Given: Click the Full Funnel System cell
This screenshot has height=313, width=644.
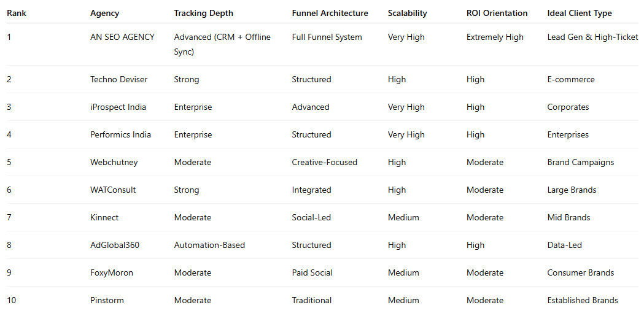Looking at the screenshot, I should point(327,37).
